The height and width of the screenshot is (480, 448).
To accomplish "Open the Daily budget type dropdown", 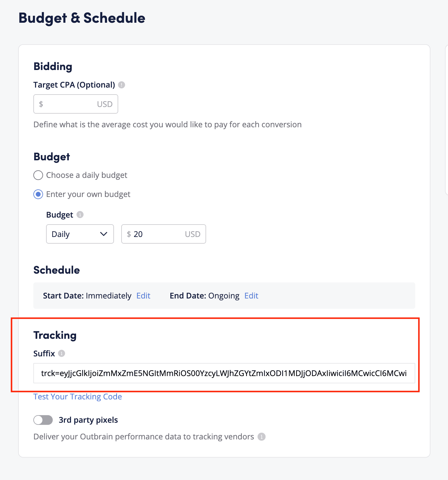I will coord(80,234).
